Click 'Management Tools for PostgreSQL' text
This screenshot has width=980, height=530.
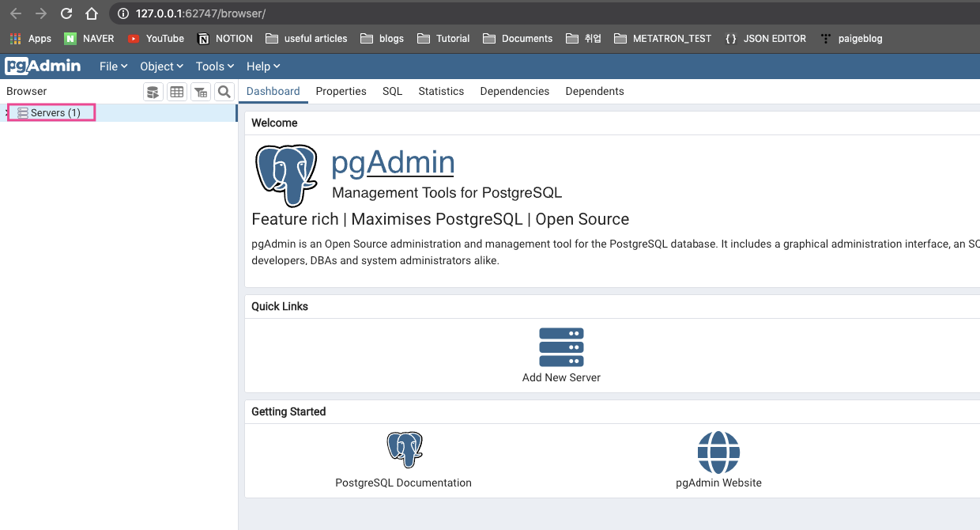tap(447, 192)
